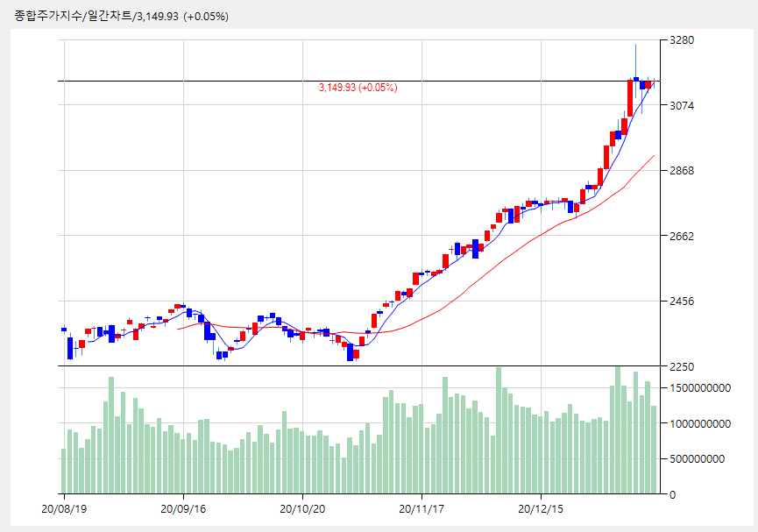Click the 2250 price axis label
Viewport: 758px width, 532px height.
click(682, 366)
